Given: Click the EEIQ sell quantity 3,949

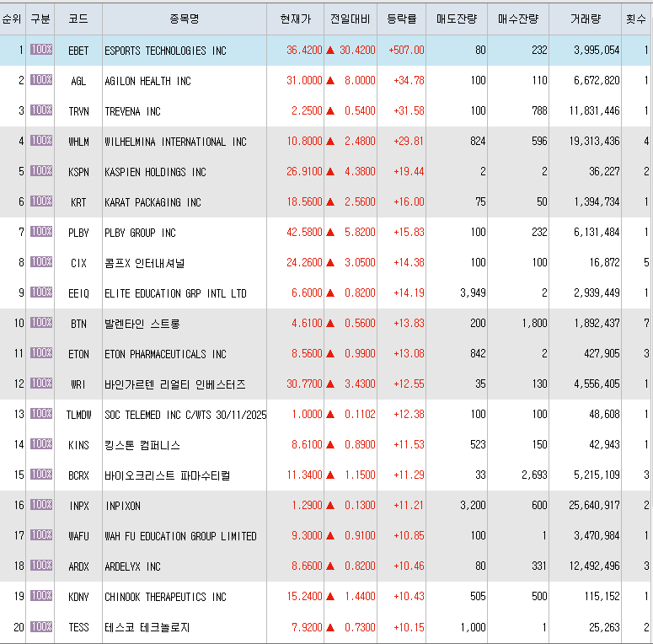Looking at the screenshot, I should point(473,292).
